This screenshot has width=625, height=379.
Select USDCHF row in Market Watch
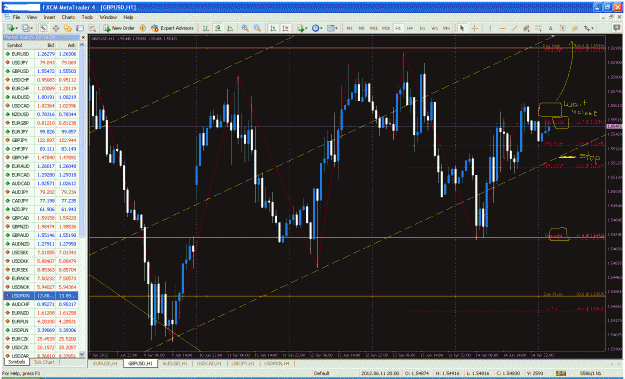pos(41,80)
